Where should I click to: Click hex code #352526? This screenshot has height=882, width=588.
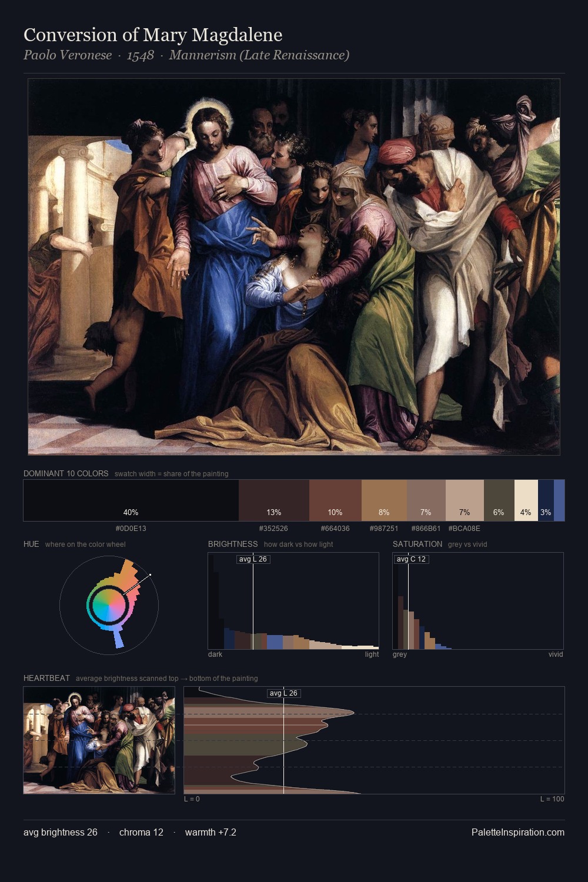point(274,529)
